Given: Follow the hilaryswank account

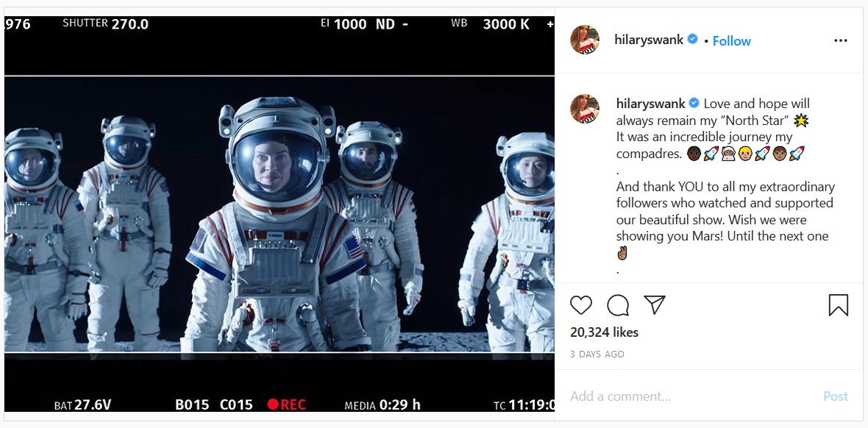Looking at the screenshot, I should tap(731, 41).
